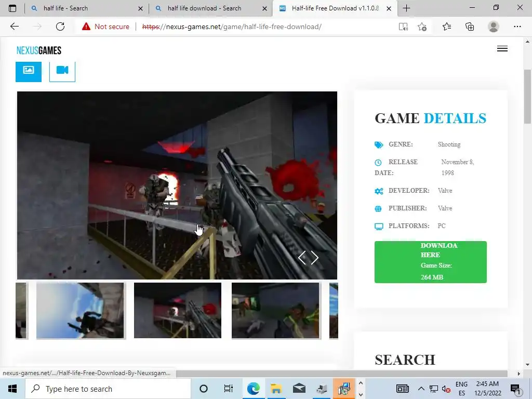Viewport: 532px width, 399px height.
Task: Open the browser profile avatar
Action: 494,26
